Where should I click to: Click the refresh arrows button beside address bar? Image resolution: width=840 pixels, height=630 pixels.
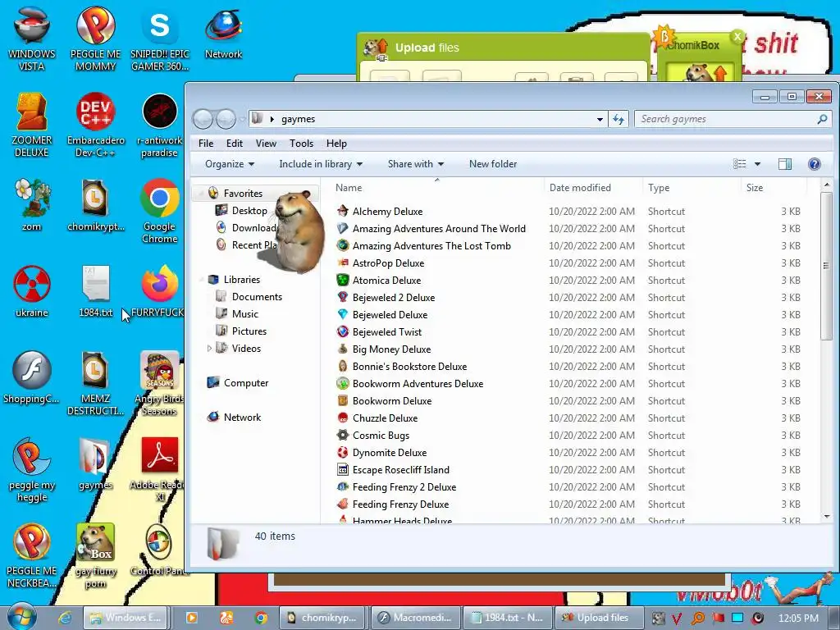click(619, 119)
